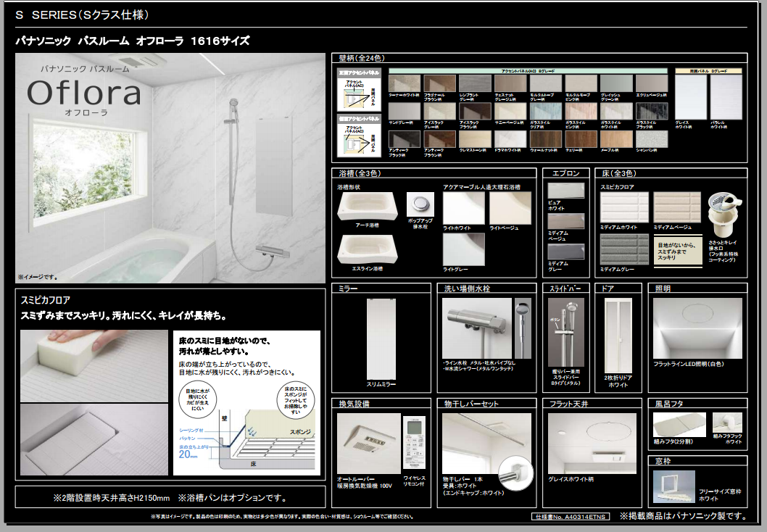Select the エクリュベージュ柄 wall swatch
Viewport: 767px width, 532px height.
click(x=652, y=83)
